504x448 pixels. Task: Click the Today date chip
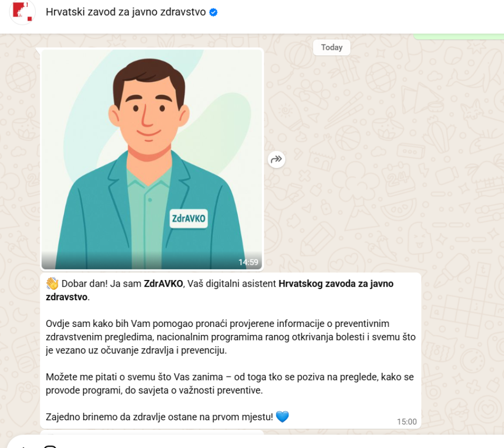coord(332,47)
